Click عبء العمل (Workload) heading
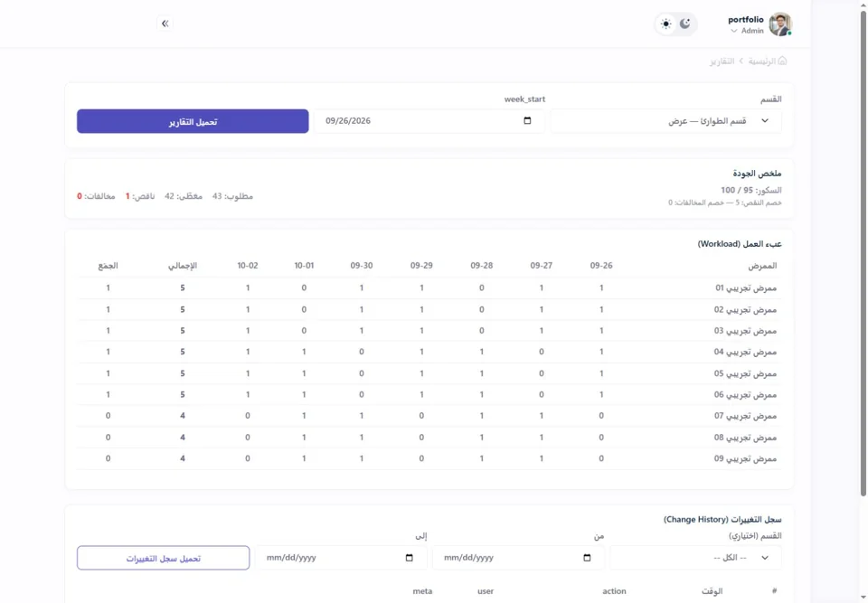This screenshot has height=603, width=868. tap(740, 243)
